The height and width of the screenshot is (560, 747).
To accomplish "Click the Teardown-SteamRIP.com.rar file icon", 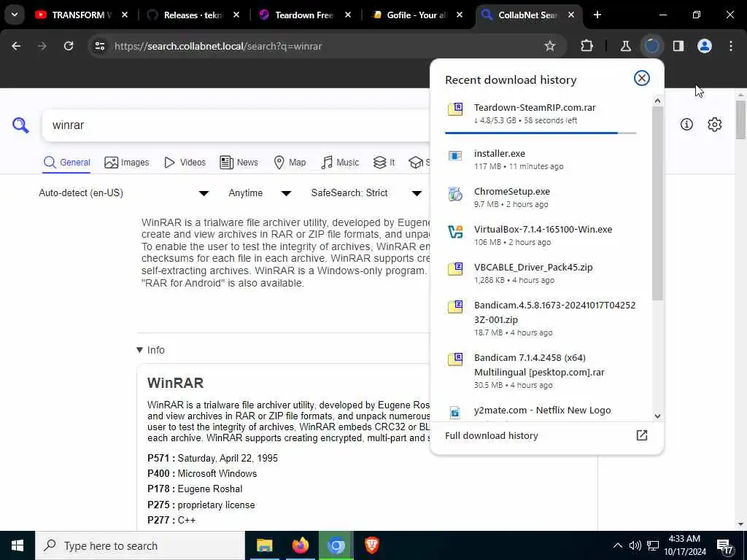I will 455,109.
